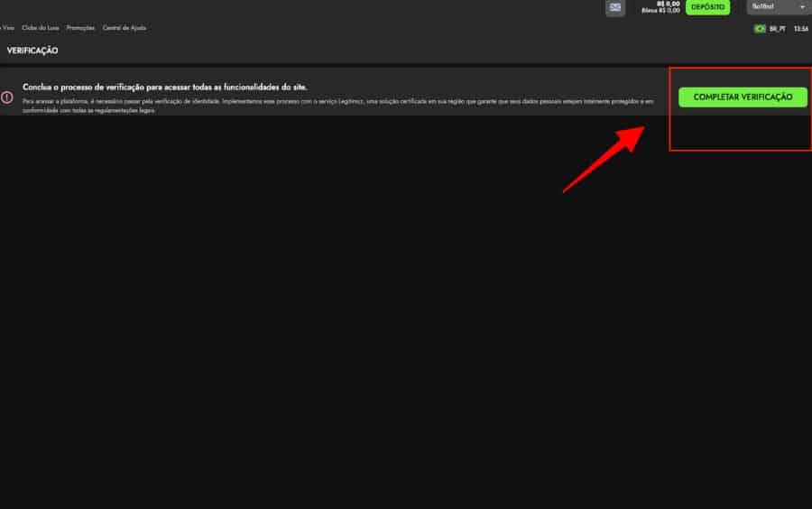This screenshot has height=509, width=812.
Task: Click the red arrow annotation
Action: [x=605, y=157]
